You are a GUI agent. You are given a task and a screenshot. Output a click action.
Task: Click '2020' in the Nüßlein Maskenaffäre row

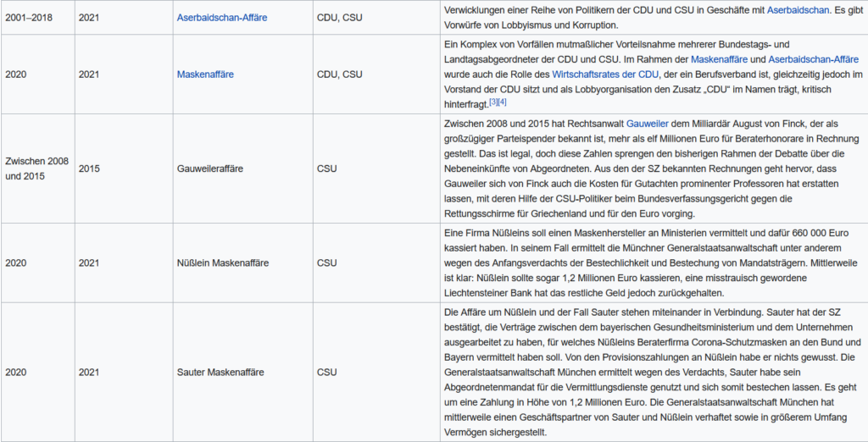pyautogui.click(x=15, y=262)
